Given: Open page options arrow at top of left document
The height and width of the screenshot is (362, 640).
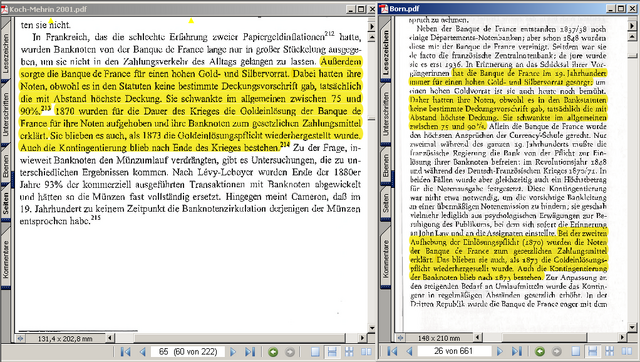Looking at the screenshot, I should point(371,27).
